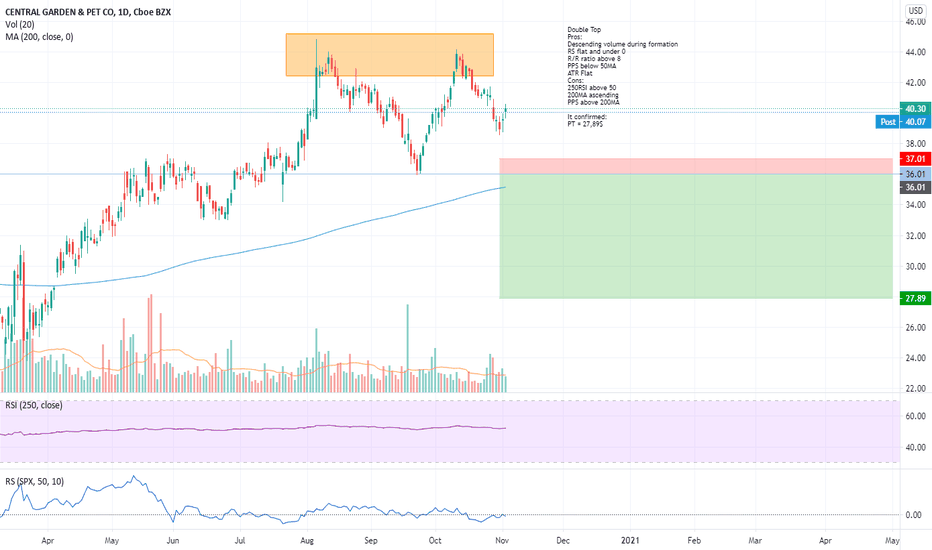Click the 40.30 current price label
Image resolution: width=932 pixels, height=550 pixels.
click(x=915, y=109)
